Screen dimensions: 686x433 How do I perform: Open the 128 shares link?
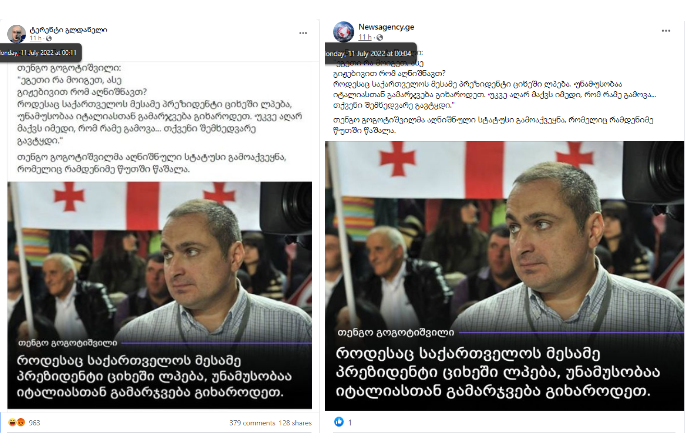(295, 423)
